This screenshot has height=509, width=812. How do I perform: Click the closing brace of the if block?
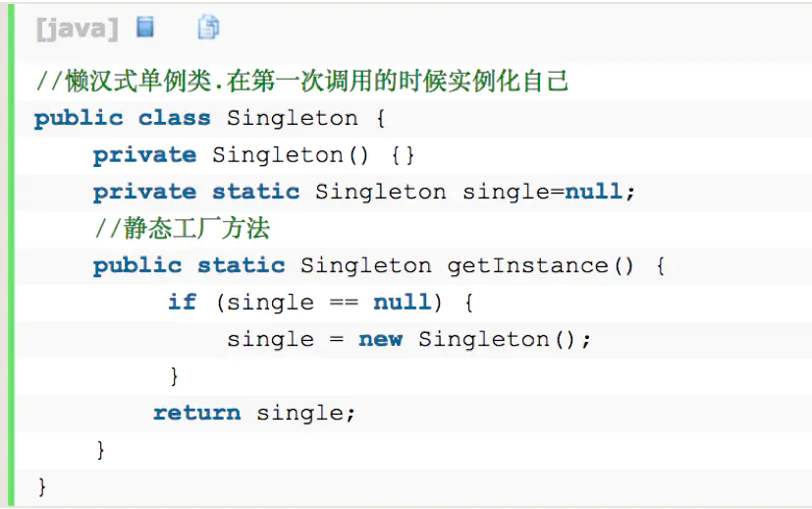point(175,376)
